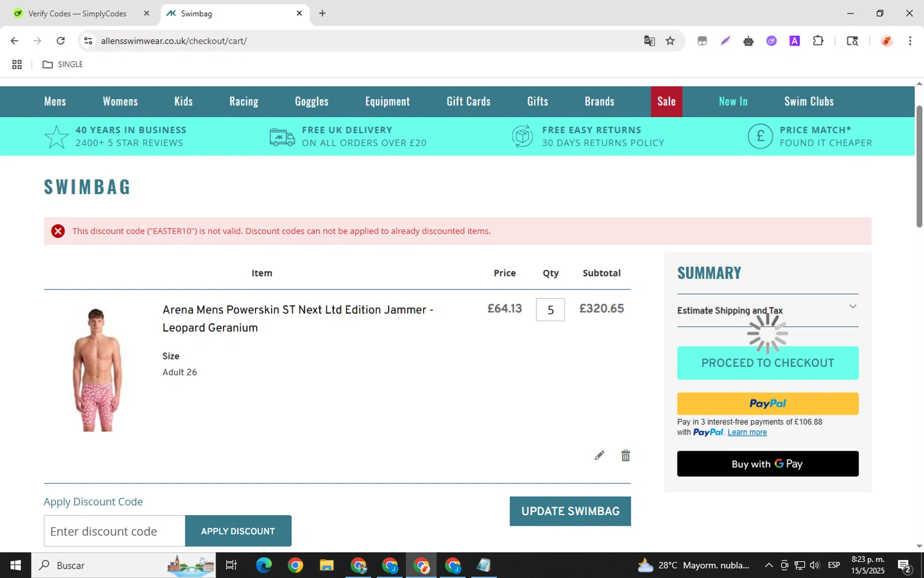Open the Goggles menu
924x578 pixels.
pyautogui.click(x=312, y=102)
